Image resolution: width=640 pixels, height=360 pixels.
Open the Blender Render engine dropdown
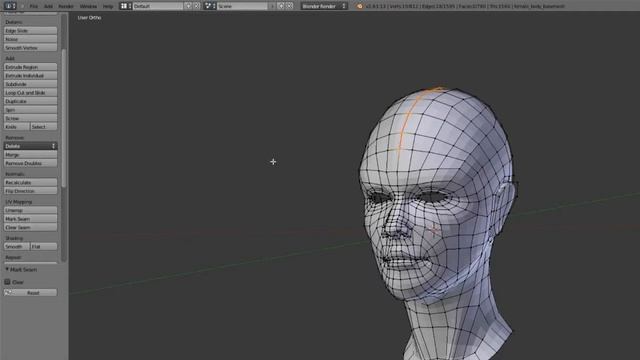324,6
